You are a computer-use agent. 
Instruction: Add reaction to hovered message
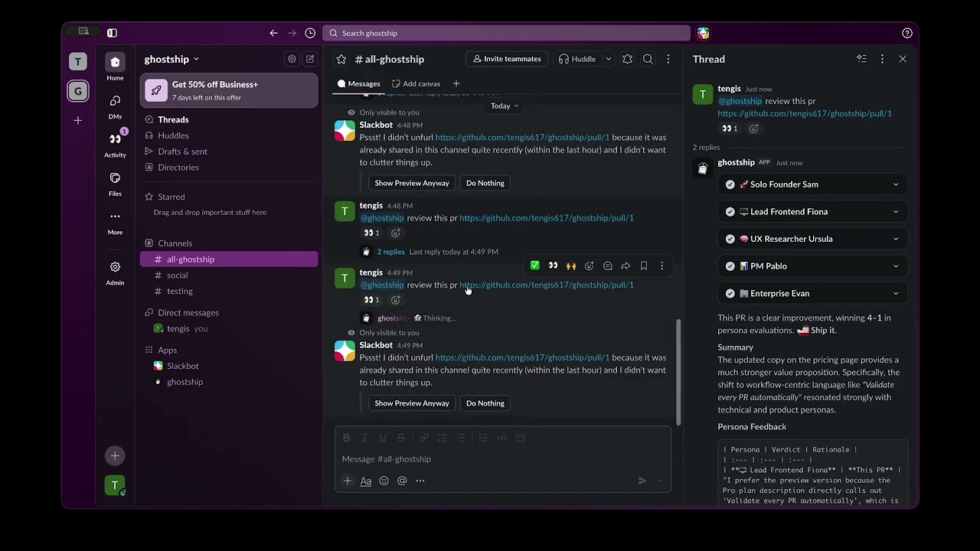[589, 266]
